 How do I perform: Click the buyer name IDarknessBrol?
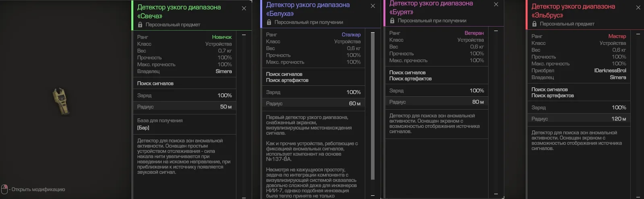(610, 70)
